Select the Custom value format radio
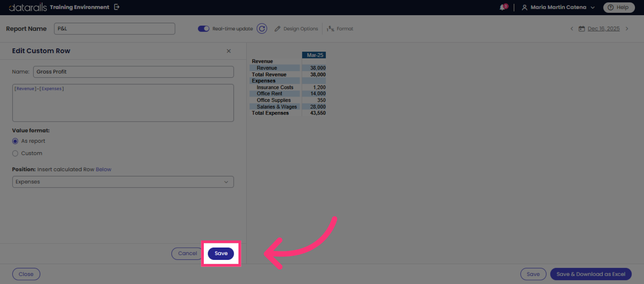 [15, 153]
